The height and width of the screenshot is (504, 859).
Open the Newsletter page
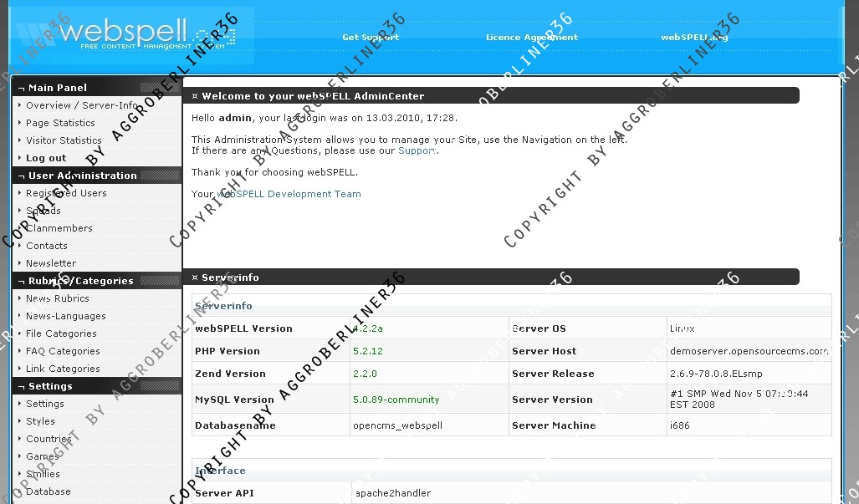pos(51,263)
